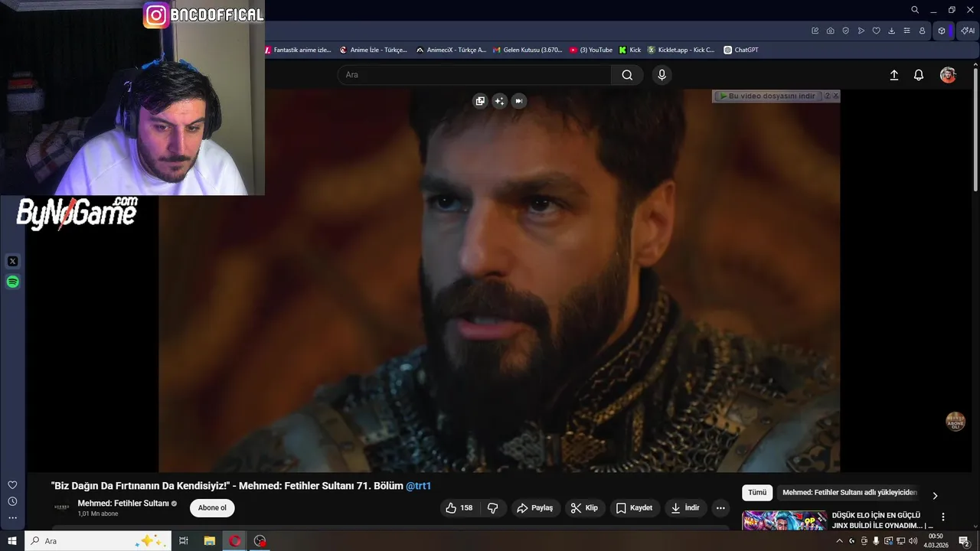Click the skip-next icon above the video
The width and height of the screenshot is (980, 551).
click(x=518, y=101)
